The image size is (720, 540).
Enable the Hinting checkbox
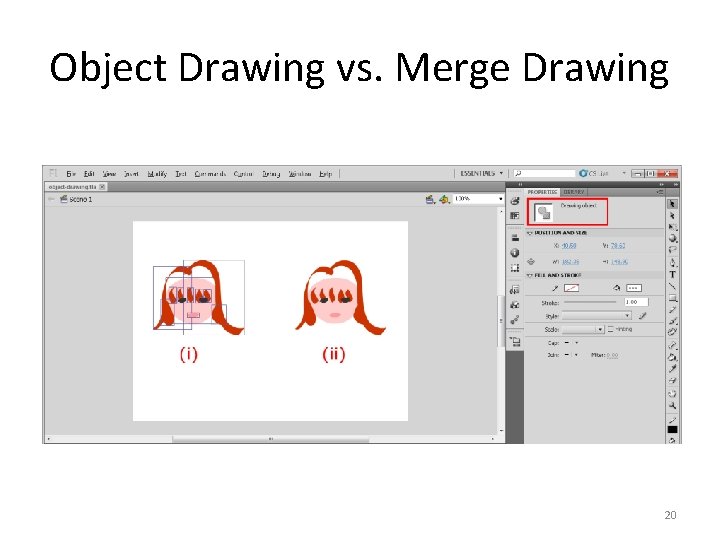[x=610, y=329]
